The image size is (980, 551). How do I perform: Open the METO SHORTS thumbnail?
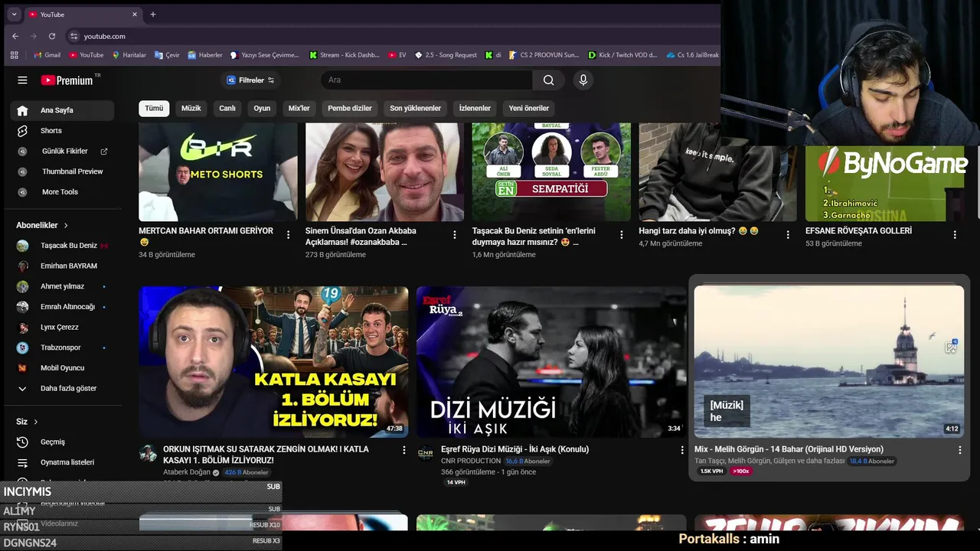click(x=218, y=172)
